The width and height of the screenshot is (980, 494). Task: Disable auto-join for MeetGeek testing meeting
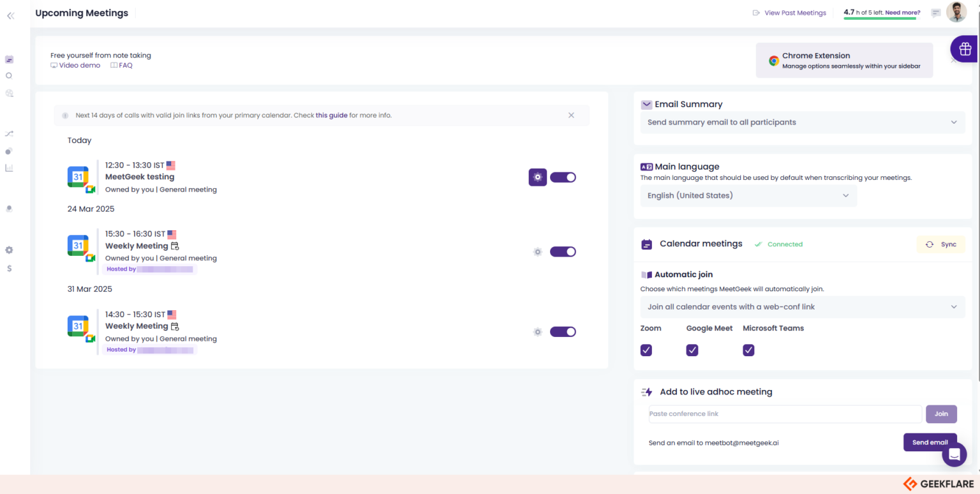click(563, 177)
